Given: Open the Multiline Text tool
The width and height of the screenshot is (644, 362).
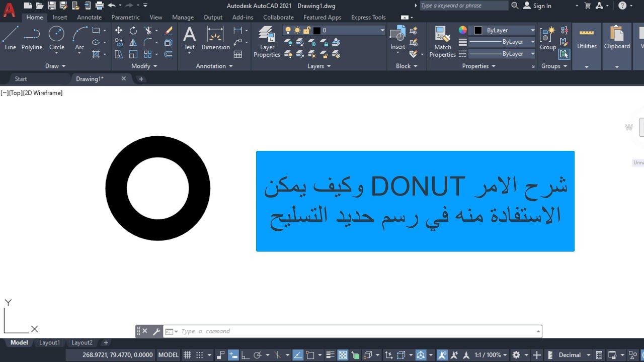Looking at the screenshot, I should pyautogui.click(x=189, y=38).
